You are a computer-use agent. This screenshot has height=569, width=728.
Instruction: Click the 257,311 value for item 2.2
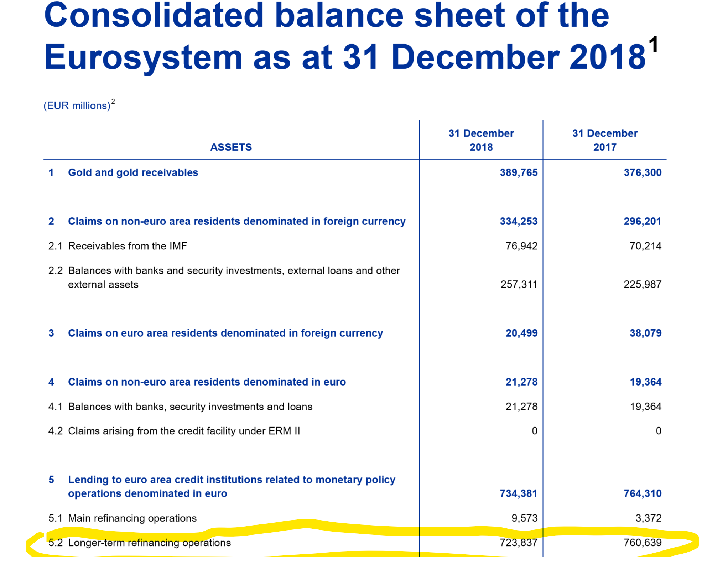pos(519,285)
